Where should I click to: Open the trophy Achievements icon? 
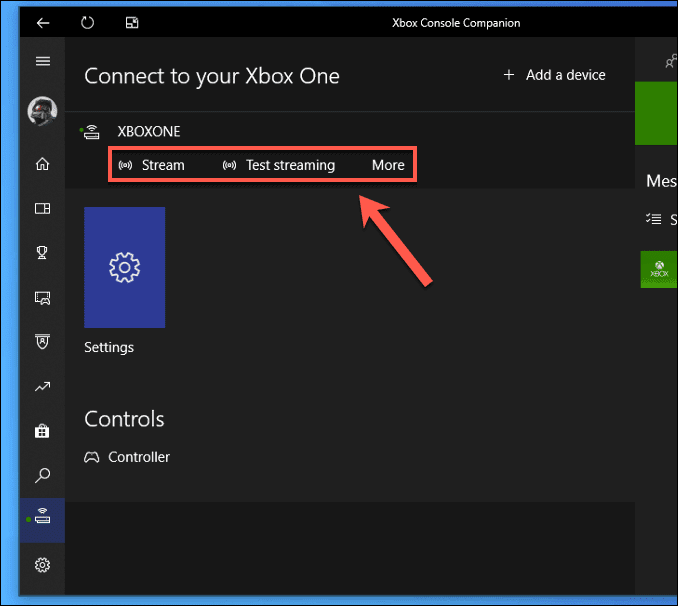tap(42, 252)
